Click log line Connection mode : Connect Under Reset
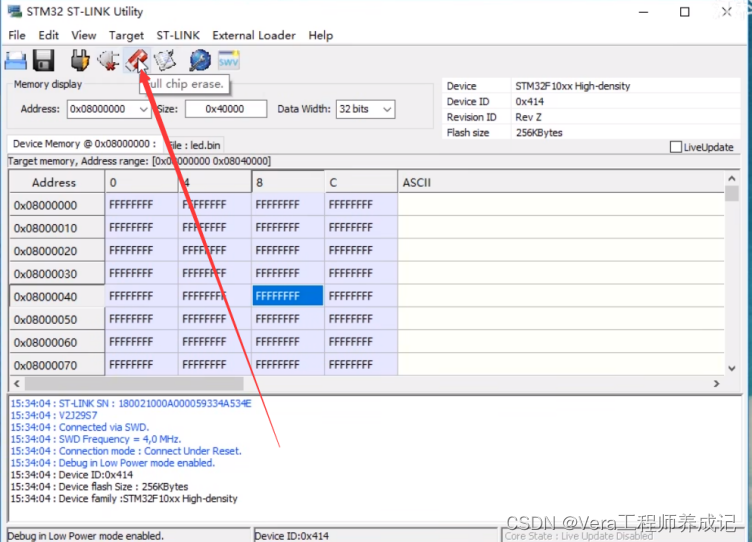Viewport: 752px width, 542px height. pos(126,451)
